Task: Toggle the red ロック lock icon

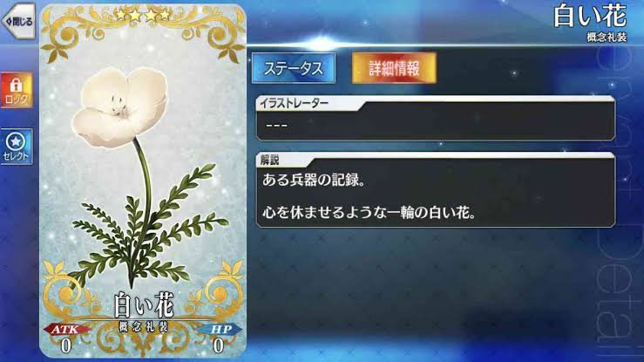Action: tap(17, 90)
